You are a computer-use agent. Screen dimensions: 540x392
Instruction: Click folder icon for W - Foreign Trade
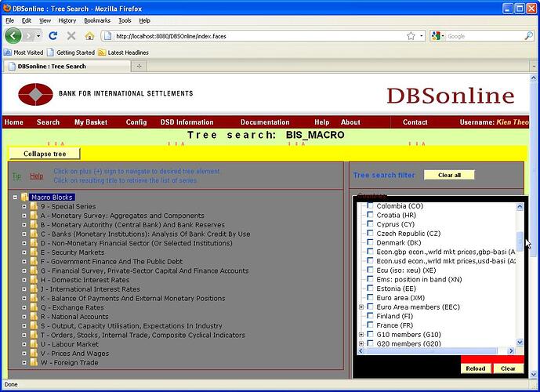tap(34, 362)
